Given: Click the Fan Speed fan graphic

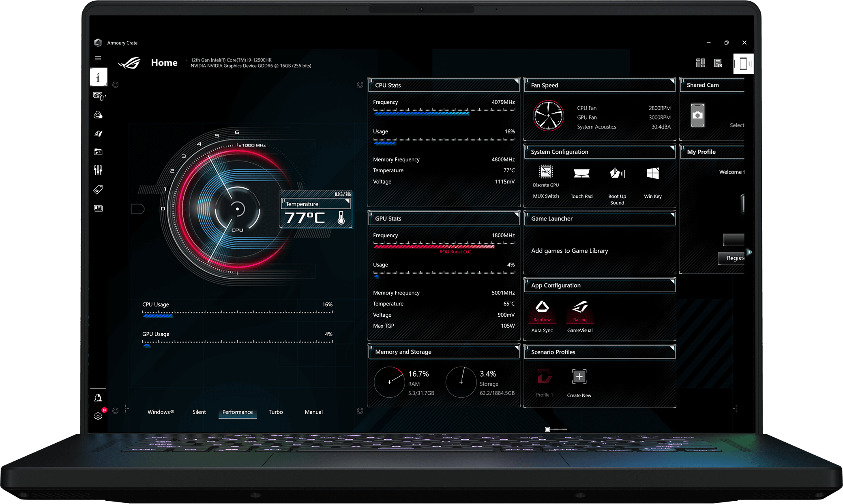Looking at the screenshot, I should click(548, 116).
